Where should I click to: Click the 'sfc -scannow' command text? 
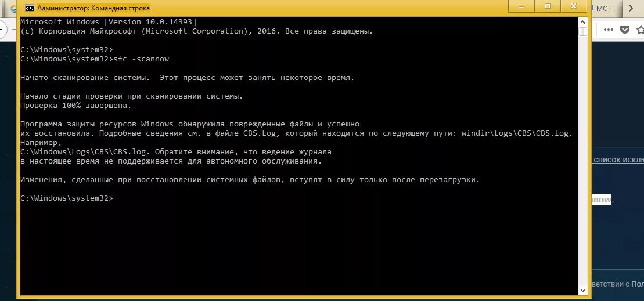pyautogui.click(x=141, y=59)
